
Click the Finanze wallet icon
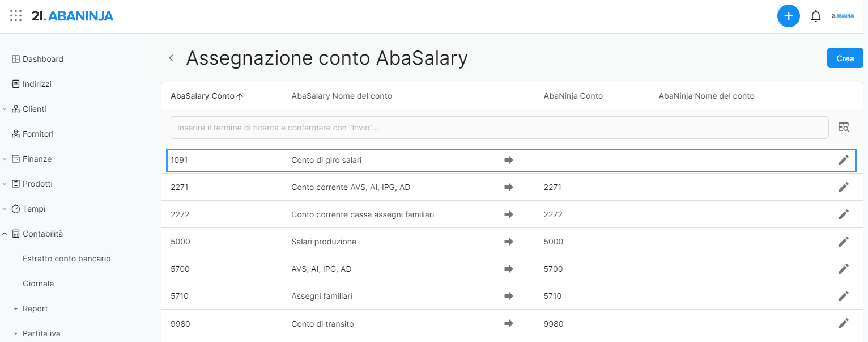16,159
